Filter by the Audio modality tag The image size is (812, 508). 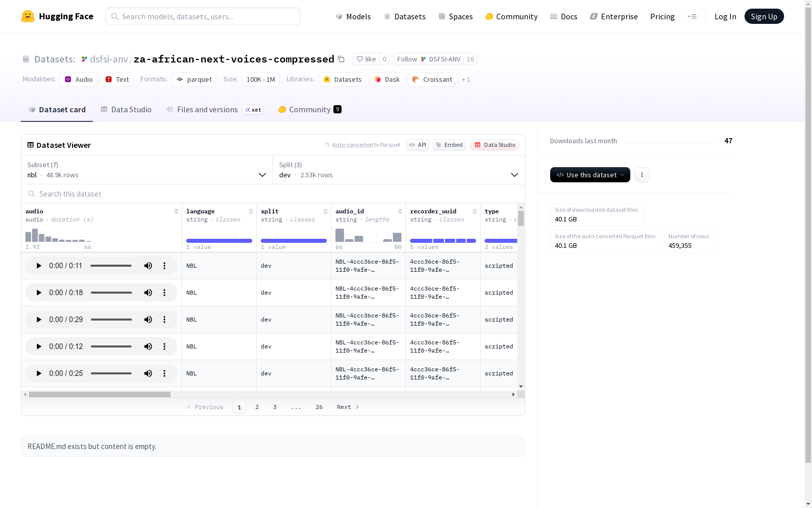tap(79, 79)
